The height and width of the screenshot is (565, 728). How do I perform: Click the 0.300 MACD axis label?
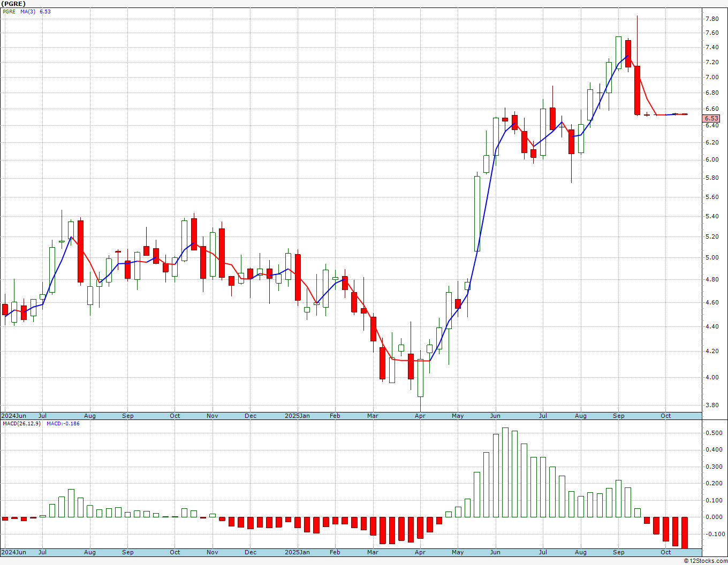(714, 467)
